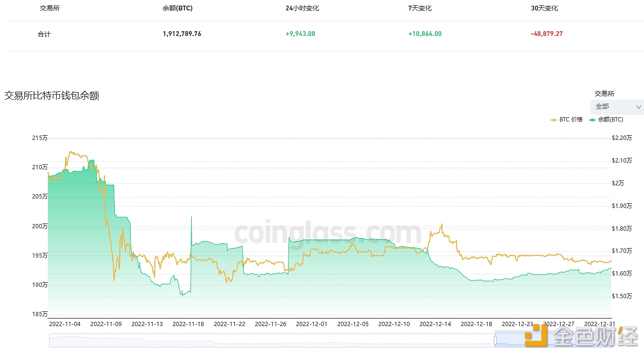Image resolution: width=644 pixels, height=353 pixels.
Task: Select the 合计 row label
Action: coord(44,34)
